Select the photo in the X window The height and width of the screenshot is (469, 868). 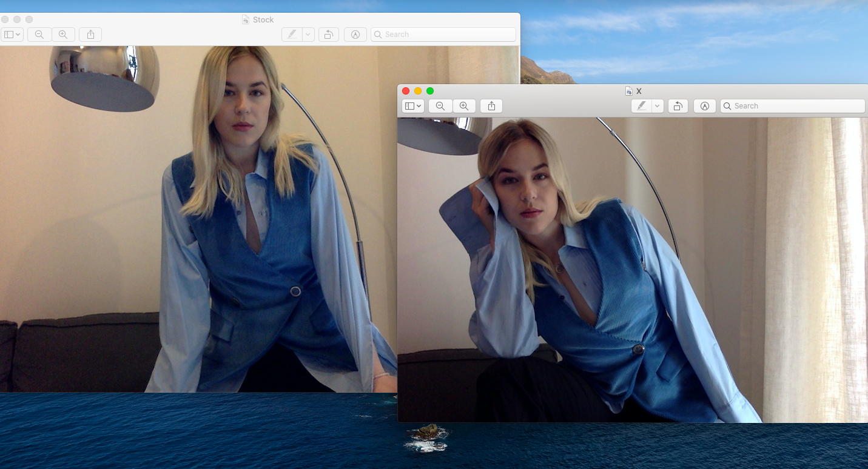633,270
